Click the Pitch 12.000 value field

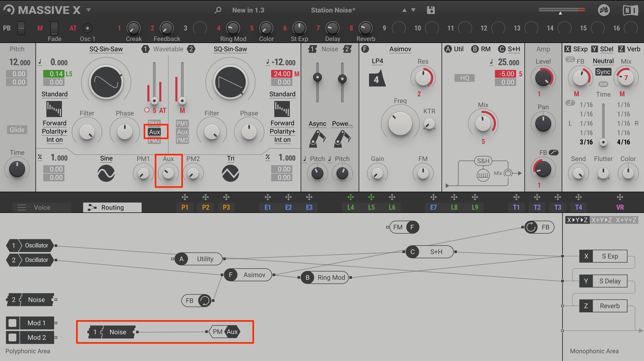click(20, 62)
